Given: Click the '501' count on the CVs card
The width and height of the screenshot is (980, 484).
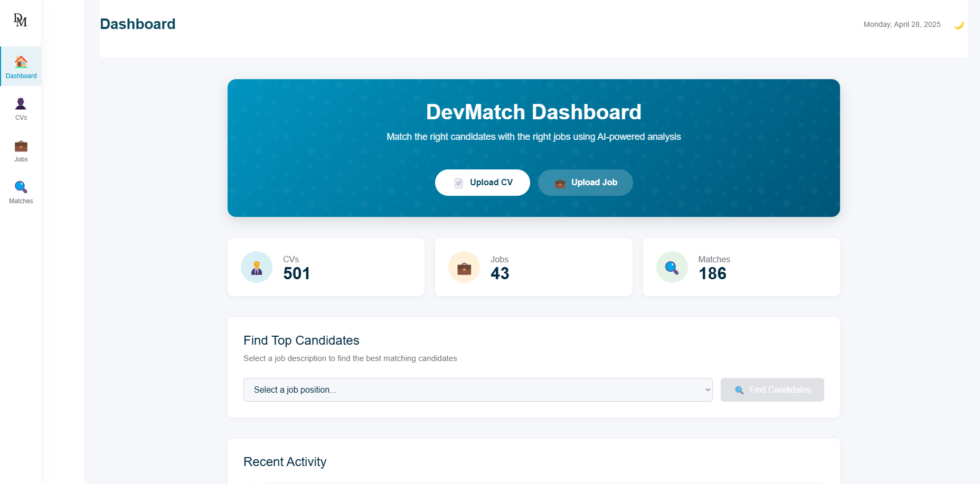Looking at the screenshot, I should pos(296,273).
